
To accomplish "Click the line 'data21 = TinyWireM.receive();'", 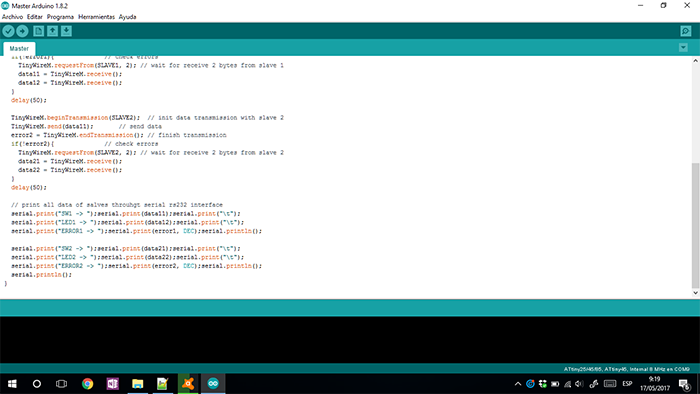I will (x=70, y=161).
